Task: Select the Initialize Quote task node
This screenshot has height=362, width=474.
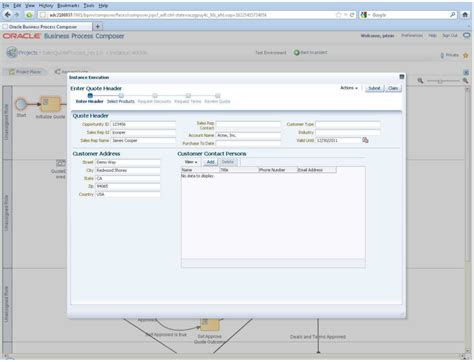Action: 50,104
